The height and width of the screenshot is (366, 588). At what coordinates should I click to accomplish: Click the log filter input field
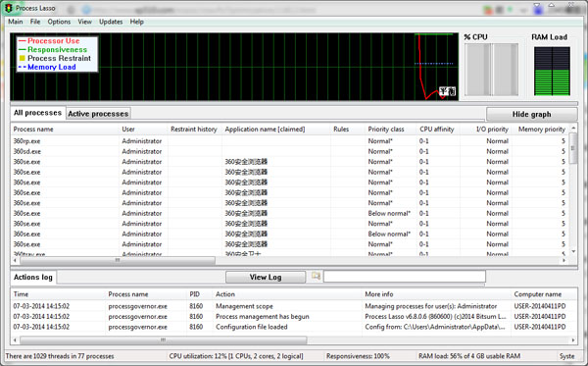coord(405,277)
